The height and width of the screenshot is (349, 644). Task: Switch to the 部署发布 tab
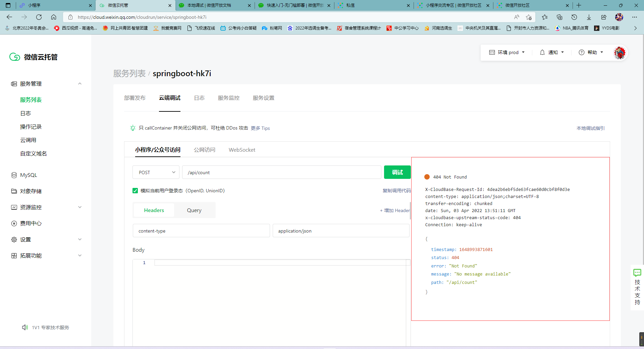pos(135,98)
